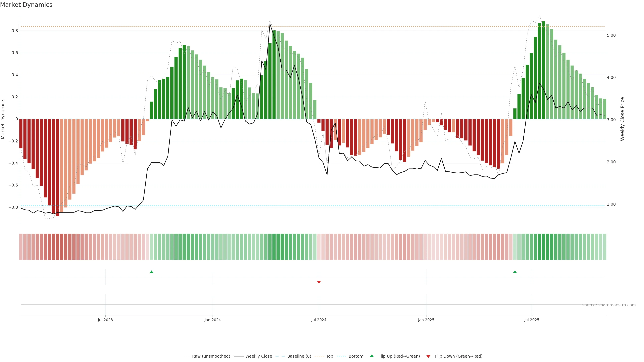The image size is (644, 362).
Task: Toggle the Weekly Close legend entry
Action: coord(258,356)
